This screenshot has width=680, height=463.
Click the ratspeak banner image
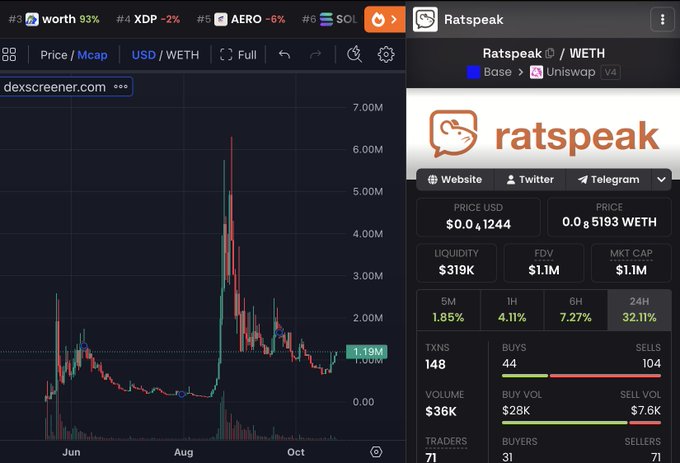click(x=543, y=134)
